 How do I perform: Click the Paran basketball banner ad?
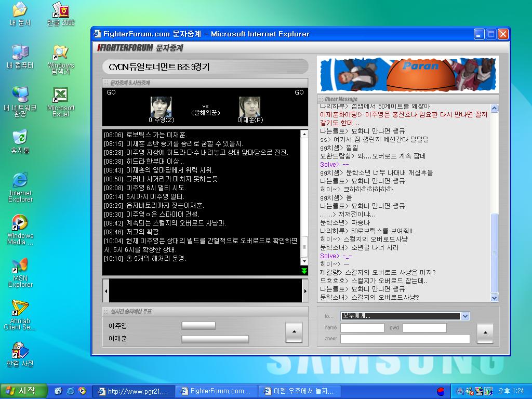[408, 74]
